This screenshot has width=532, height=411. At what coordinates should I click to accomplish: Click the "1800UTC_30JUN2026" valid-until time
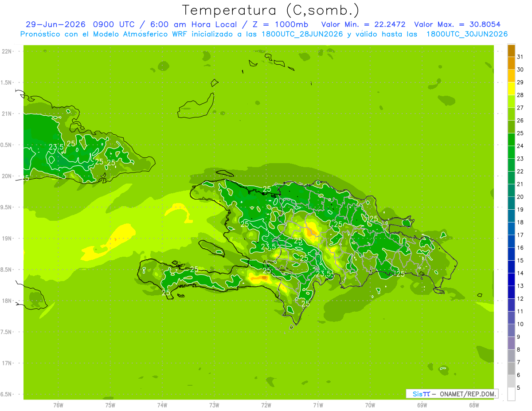pos(467,34)
